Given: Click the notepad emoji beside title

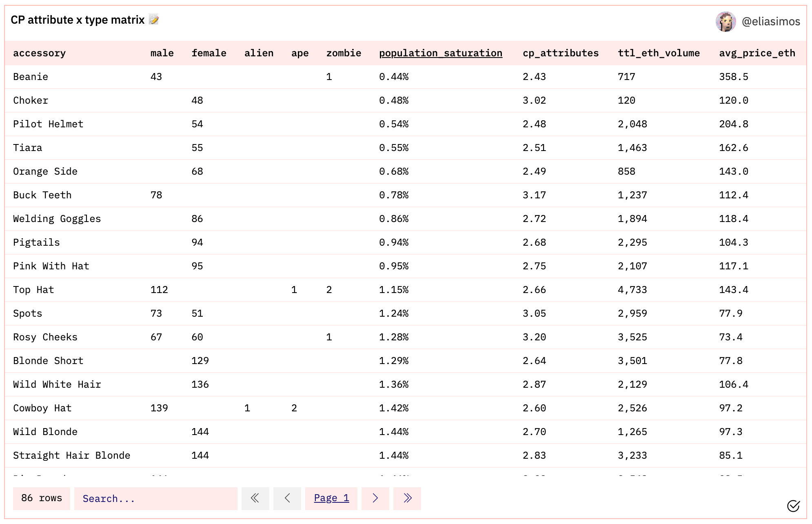Looking at the screenshot, I should pos(154,20).
